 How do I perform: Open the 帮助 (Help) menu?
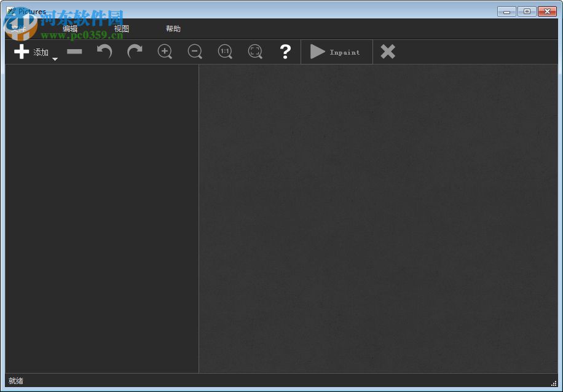tap(173, 29)
